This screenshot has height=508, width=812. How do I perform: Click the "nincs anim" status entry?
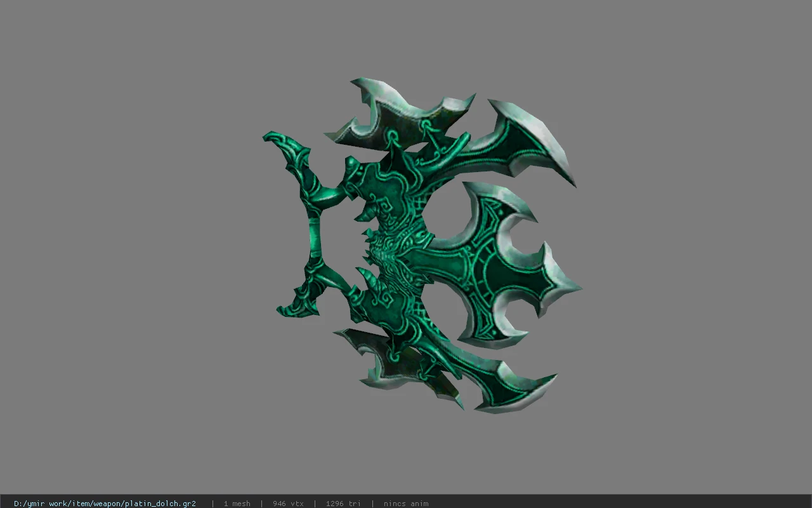pyautogui.click(x=406, y=504)
